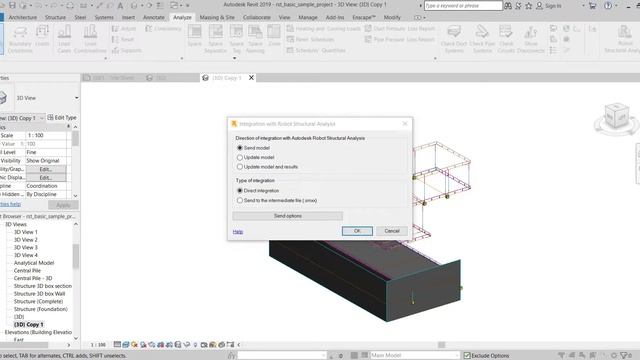This screenshot has width=640, height=360.
Task: Open the 3D View type selector dropdown
Action: point(76,98)
